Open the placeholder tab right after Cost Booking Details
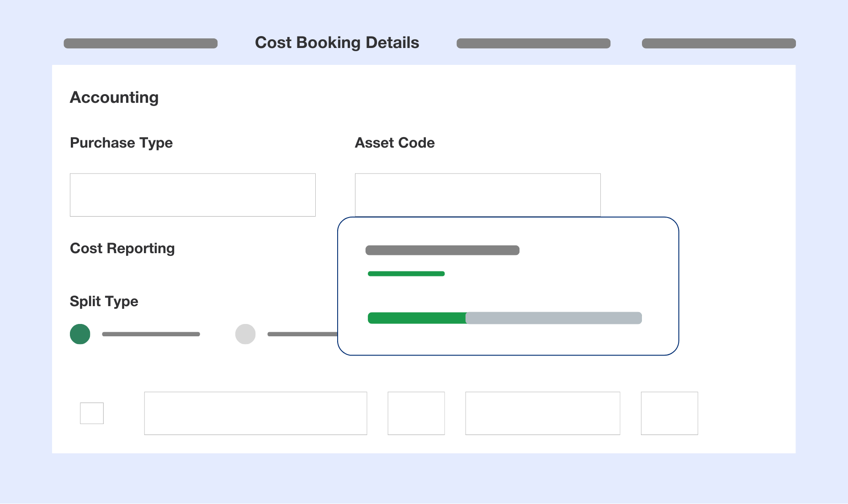This screenshot has width=848, height=504. click(x=533, y=43)
